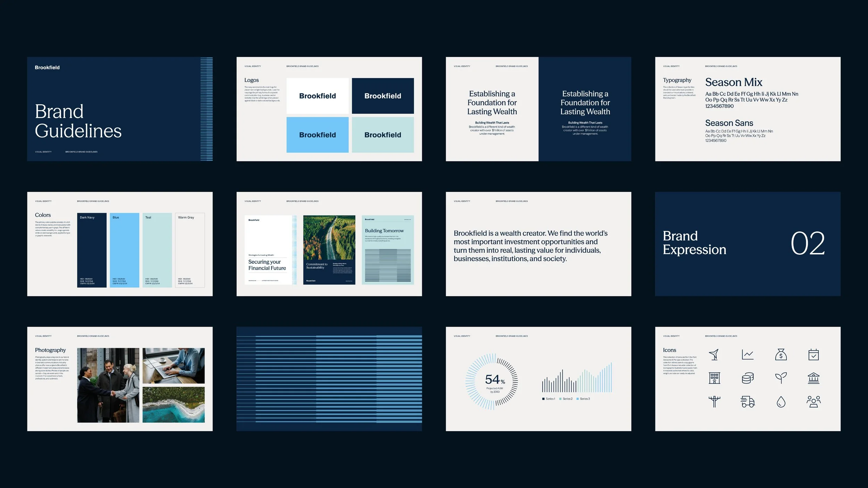Viewport: 868px width, 488px height.
Task: Select the water droplet icon
Action: coord(781,402)
